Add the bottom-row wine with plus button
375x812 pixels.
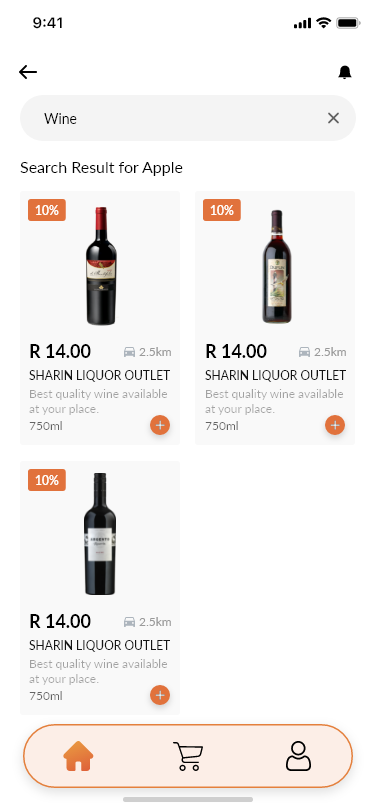click(160, 695)
